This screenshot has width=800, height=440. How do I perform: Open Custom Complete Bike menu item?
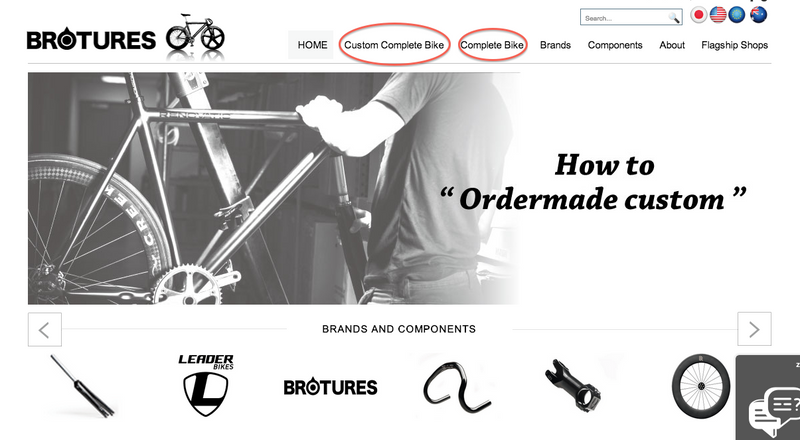[394, 45]
